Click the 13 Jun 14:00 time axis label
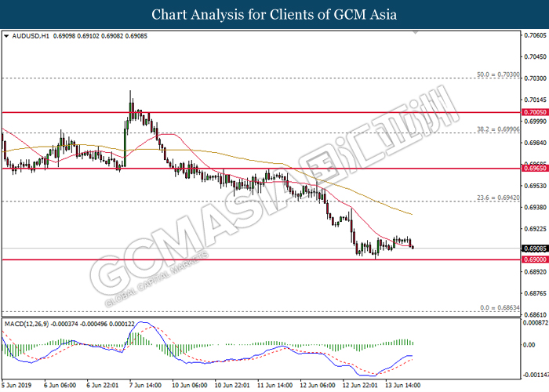Viewport: 549px width, 392px height. point(402,385)
